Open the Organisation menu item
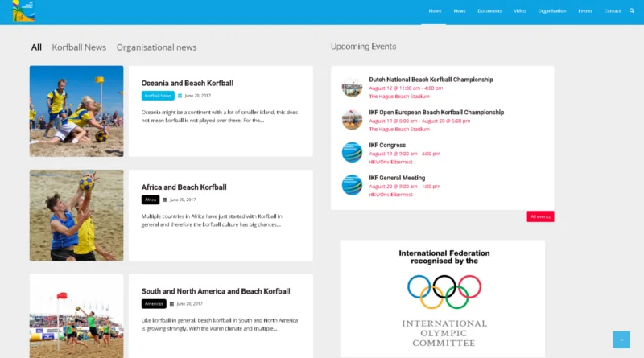 pyautogui.click(x=551, y=11)
